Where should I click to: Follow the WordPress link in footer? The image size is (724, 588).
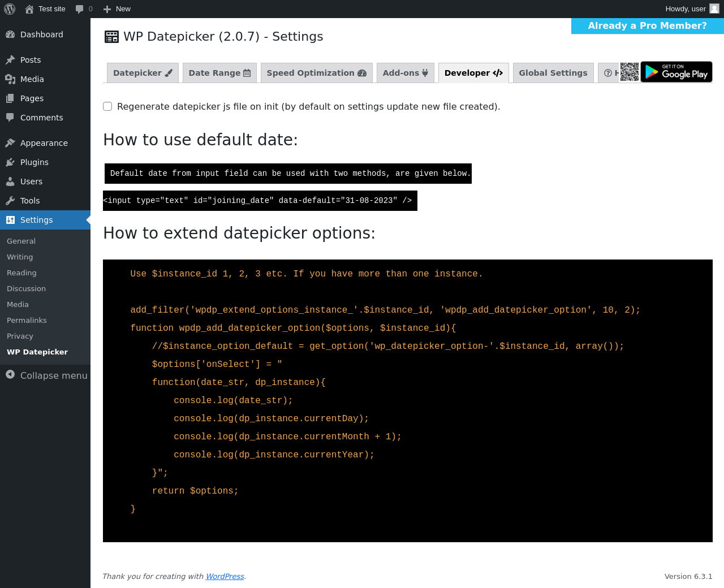tap(225, 576)
